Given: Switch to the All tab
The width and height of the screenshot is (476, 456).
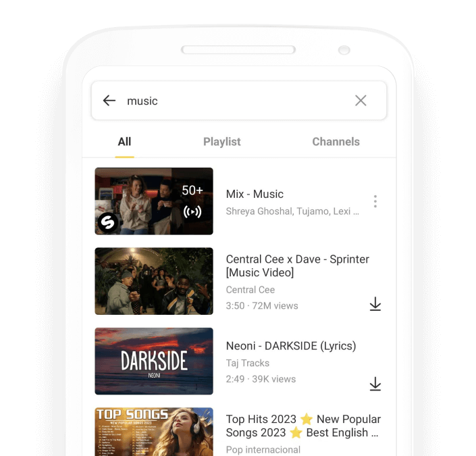Looking at the screenshot, I should (124, 142).
